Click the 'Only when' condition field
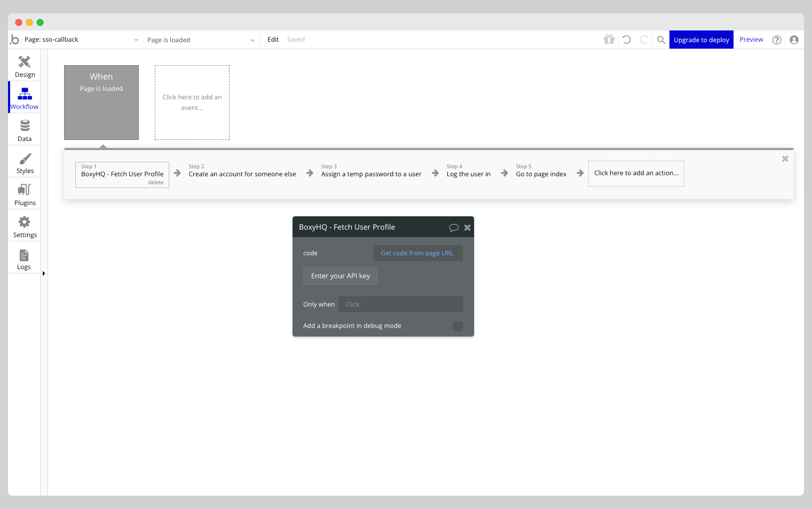The image size is (812, 509). pyautogui.click(x=400, y=304)
